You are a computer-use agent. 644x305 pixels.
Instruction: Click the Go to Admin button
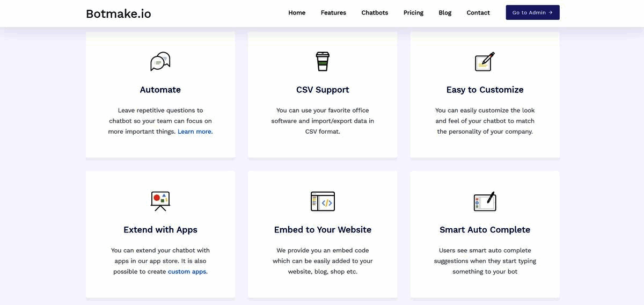point(532,12)
